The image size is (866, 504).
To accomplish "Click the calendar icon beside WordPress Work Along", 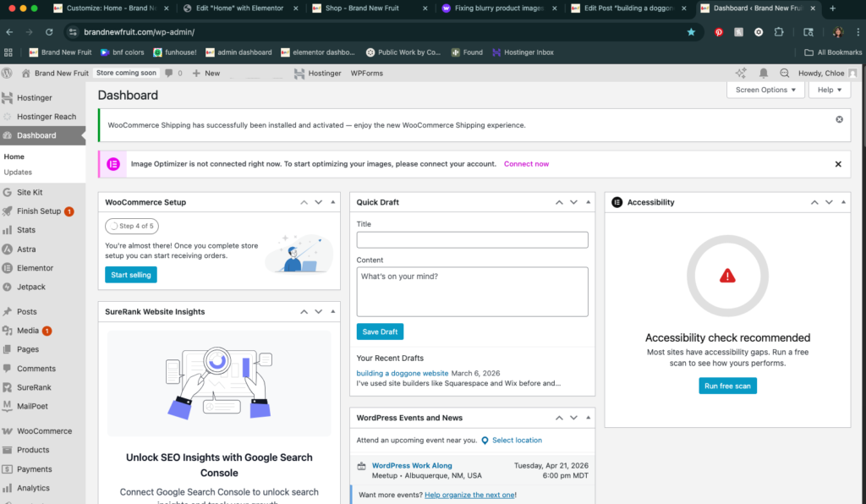I will (x=361, y=466).
